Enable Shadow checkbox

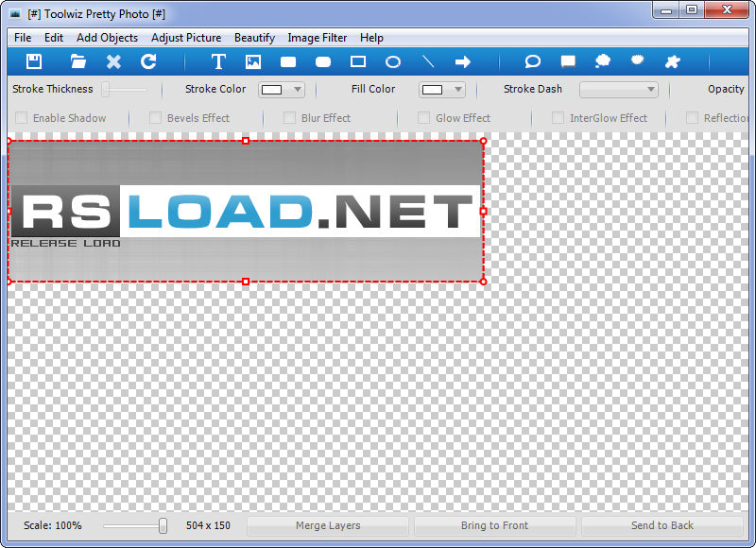pos(21,117)
